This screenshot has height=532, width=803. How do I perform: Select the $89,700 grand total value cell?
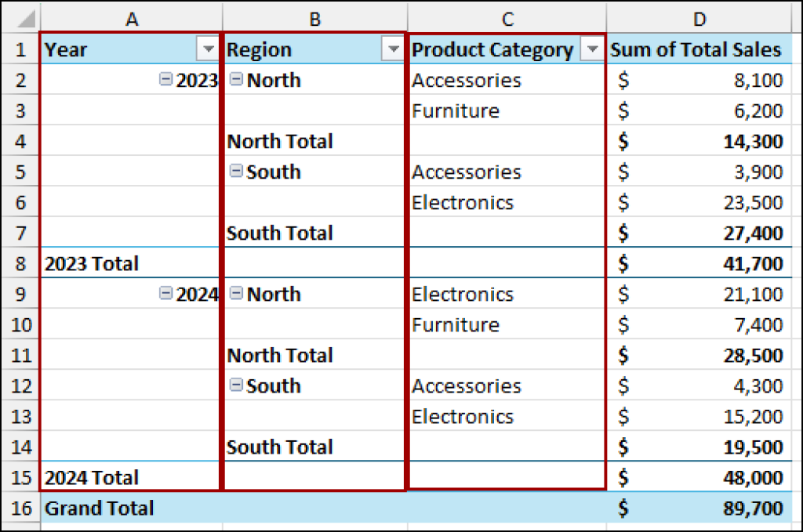[699, 508]
